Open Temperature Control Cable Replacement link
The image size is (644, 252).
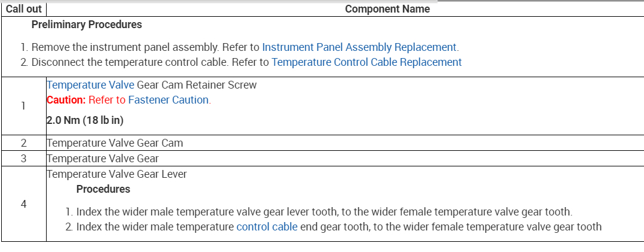[x=367, y=62]
